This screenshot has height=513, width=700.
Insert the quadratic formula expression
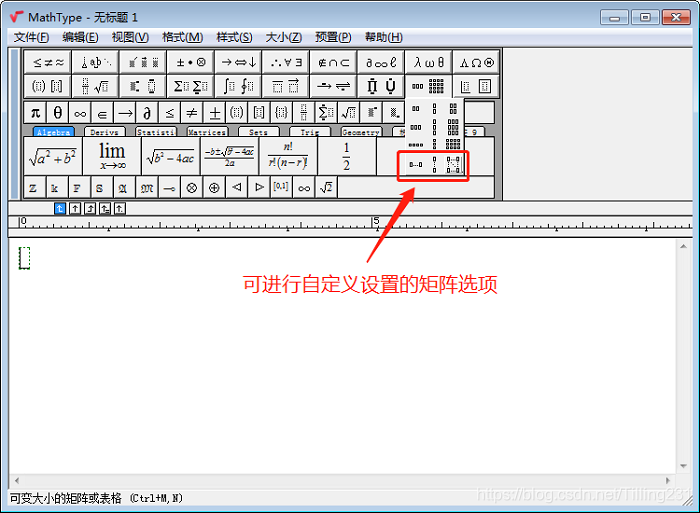pyautogui.click(x=229, y=156)
